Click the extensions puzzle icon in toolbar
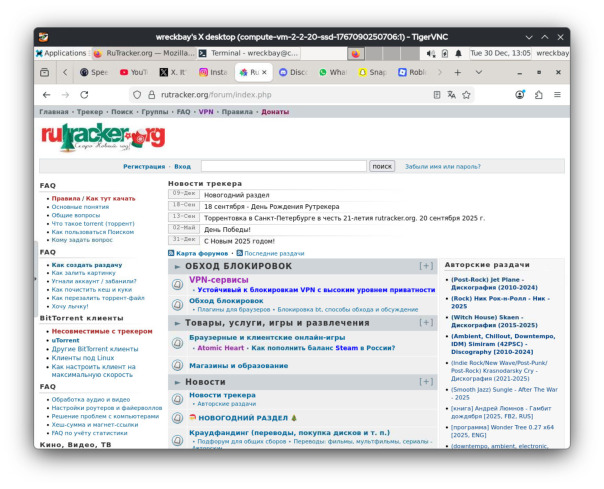Viewport: 604px width, 489px height. pos(539,95)
